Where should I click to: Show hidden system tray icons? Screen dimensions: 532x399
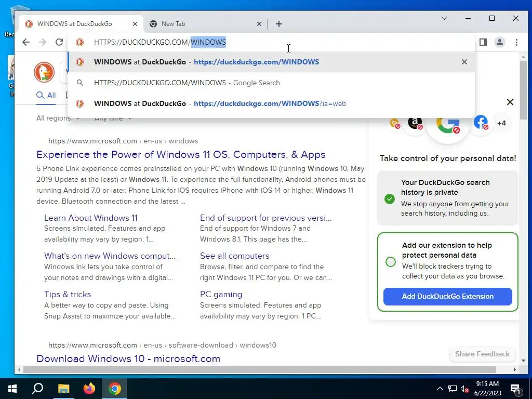(440, 389)
